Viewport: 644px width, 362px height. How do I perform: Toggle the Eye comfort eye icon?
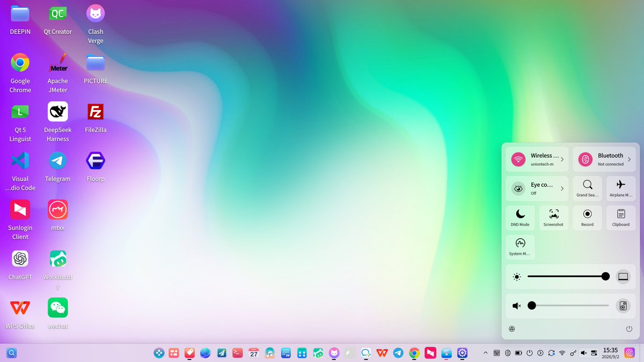[518, 188]
